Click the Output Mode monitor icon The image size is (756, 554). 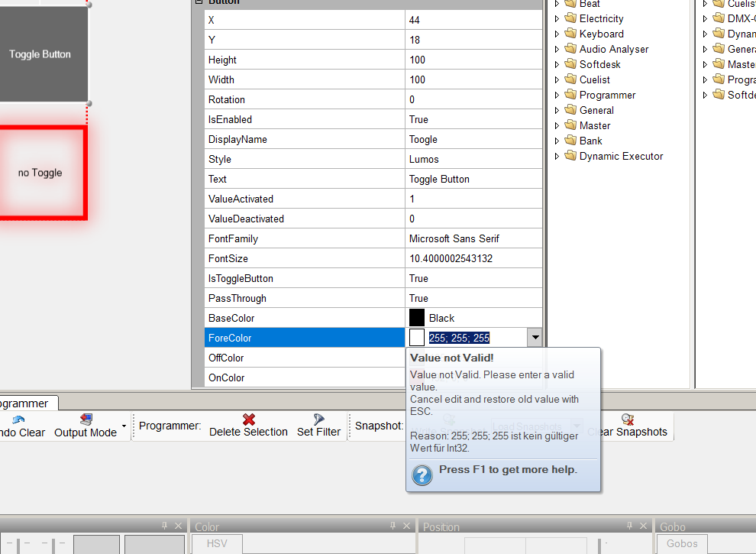(x=86, y=419)
